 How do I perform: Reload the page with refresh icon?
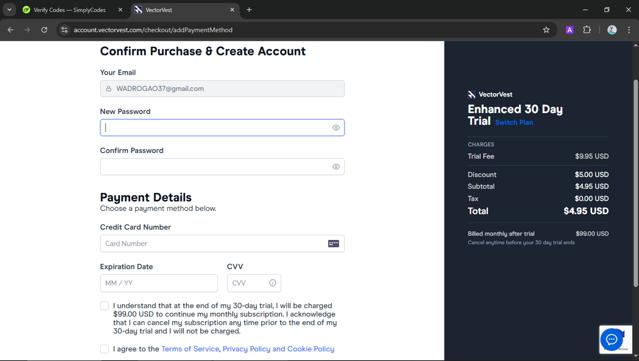pos(44,30)
